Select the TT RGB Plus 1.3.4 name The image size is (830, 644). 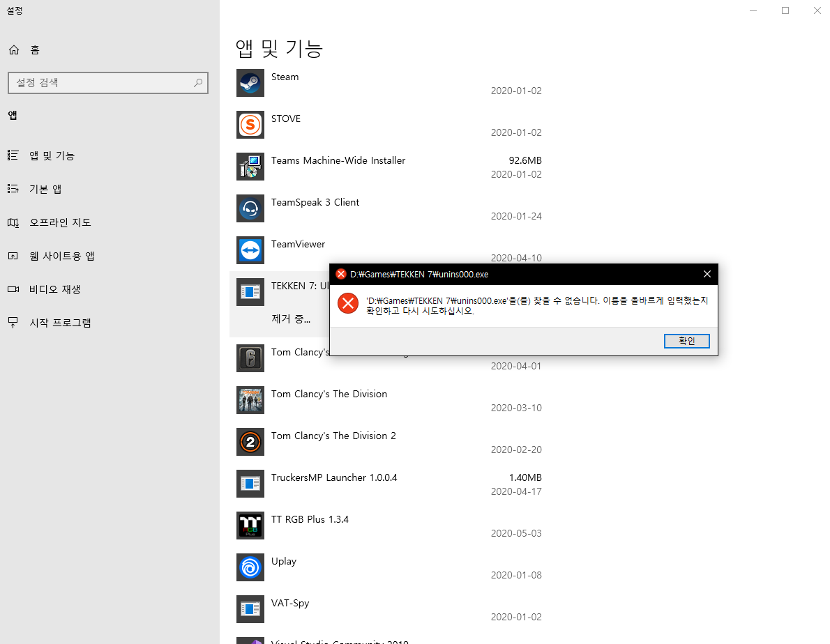310,519
